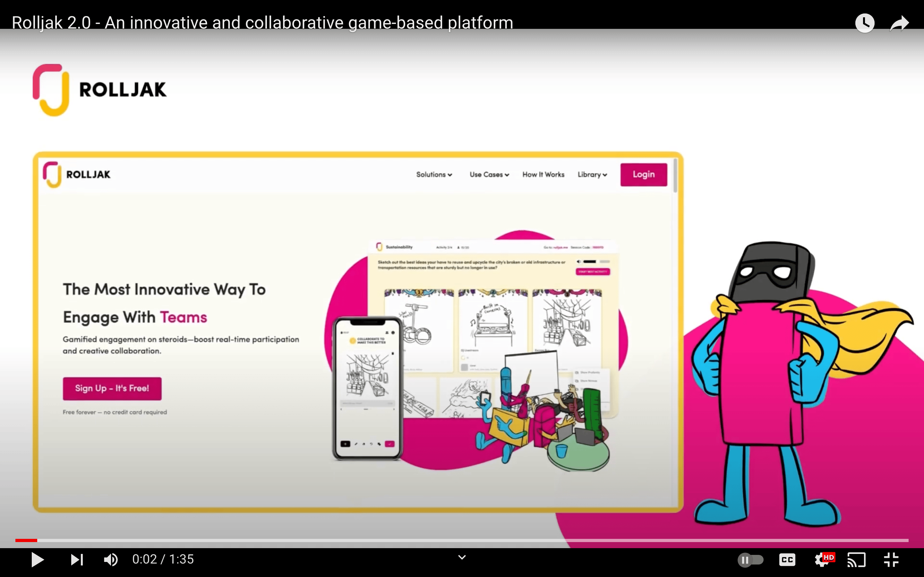Toggle closed captions on

787,560
